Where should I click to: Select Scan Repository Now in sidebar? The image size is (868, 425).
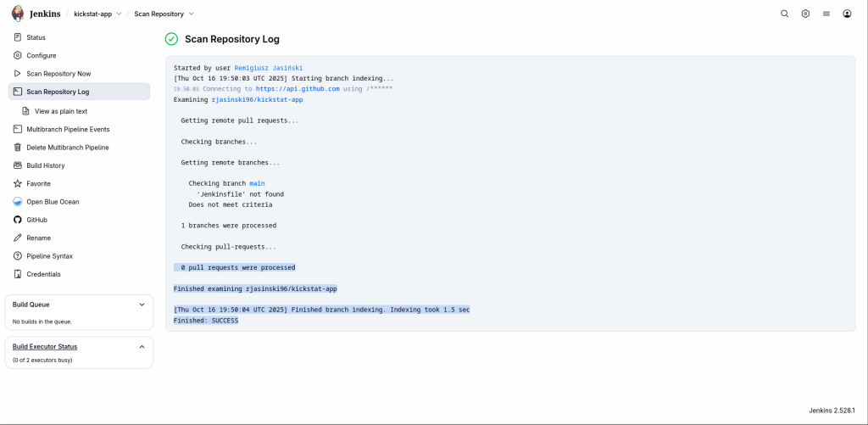58,74
